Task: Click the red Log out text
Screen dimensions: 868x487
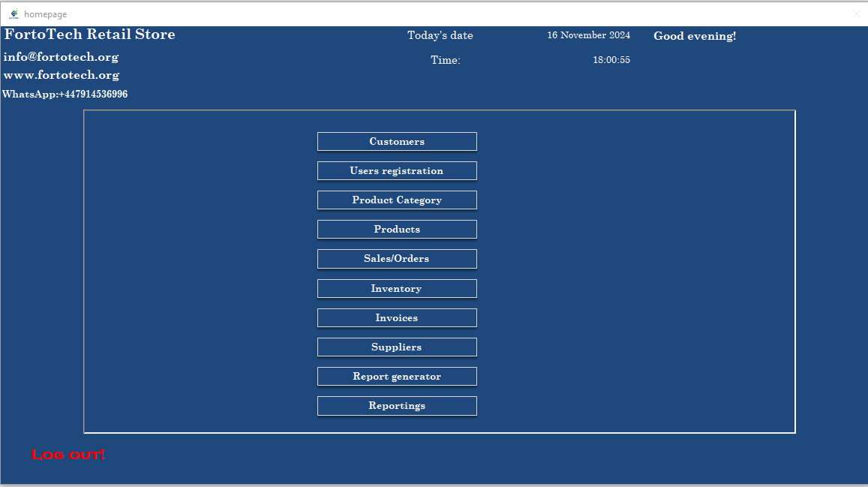Action: click(x=68, y=455)
